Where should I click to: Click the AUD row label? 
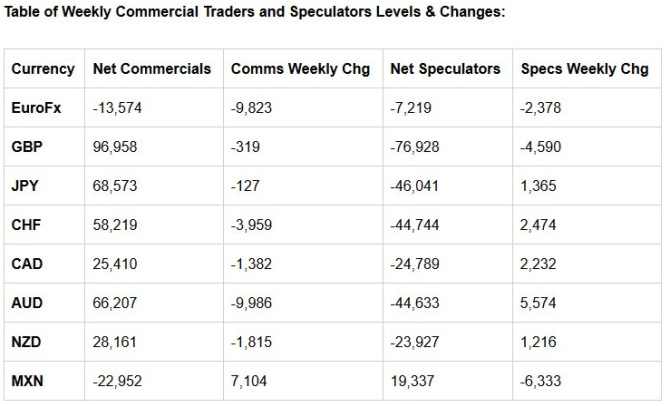coord(27,303)
